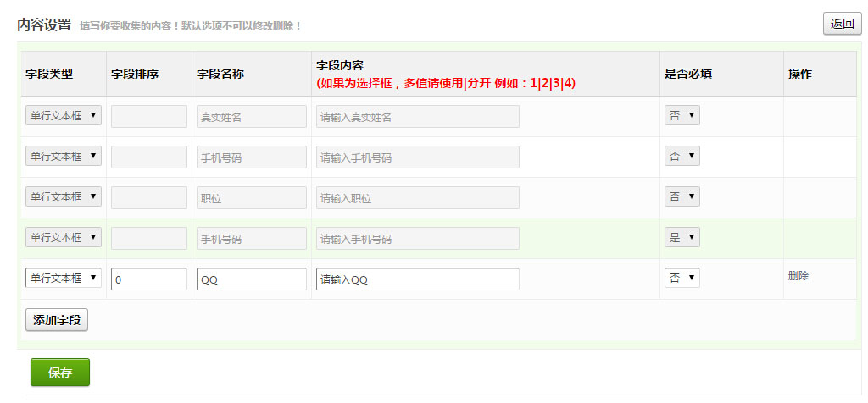Click the 请输入真实姓名 content box
868x403 pixels.
(417, 117)
